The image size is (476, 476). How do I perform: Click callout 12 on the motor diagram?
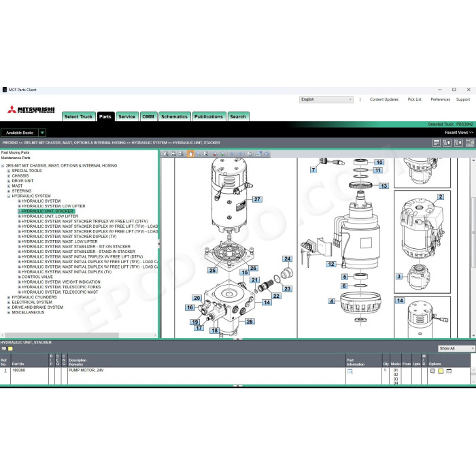331,264
